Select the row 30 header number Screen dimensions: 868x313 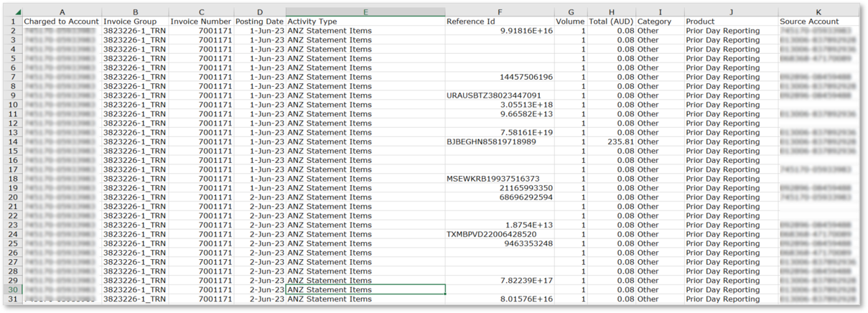pyautogui.click(x=14, y=290)
